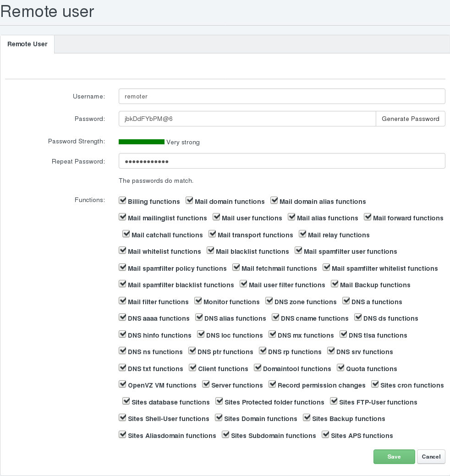Toggle DNS tlsa functions
450x476 pixels.
[343, 334]
